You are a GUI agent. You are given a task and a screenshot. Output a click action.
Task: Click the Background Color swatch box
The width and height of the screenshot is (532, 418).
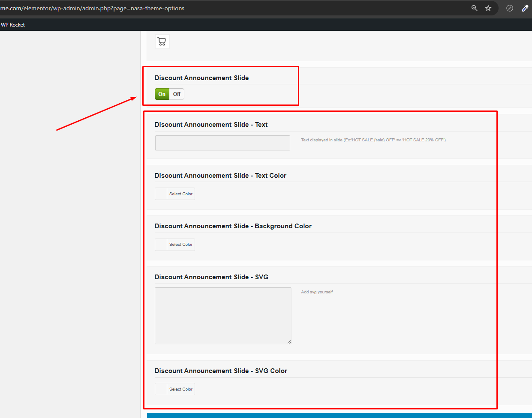point(161,245)
